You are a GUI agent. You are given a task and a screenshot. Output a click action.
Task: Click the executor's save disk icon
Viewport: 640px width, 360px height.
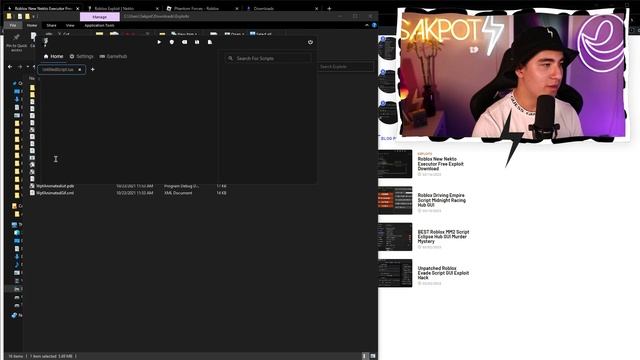197,42
